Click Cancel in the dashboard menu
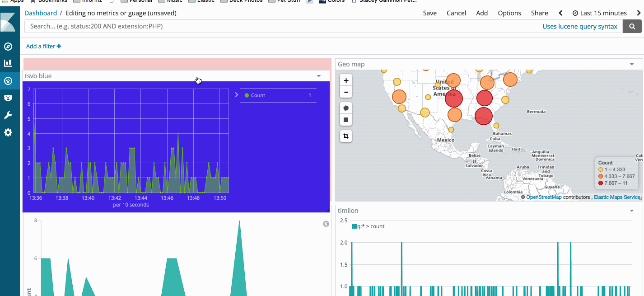Image resolution: width=644 pixels, height=296 pixels. pos(456,13)
